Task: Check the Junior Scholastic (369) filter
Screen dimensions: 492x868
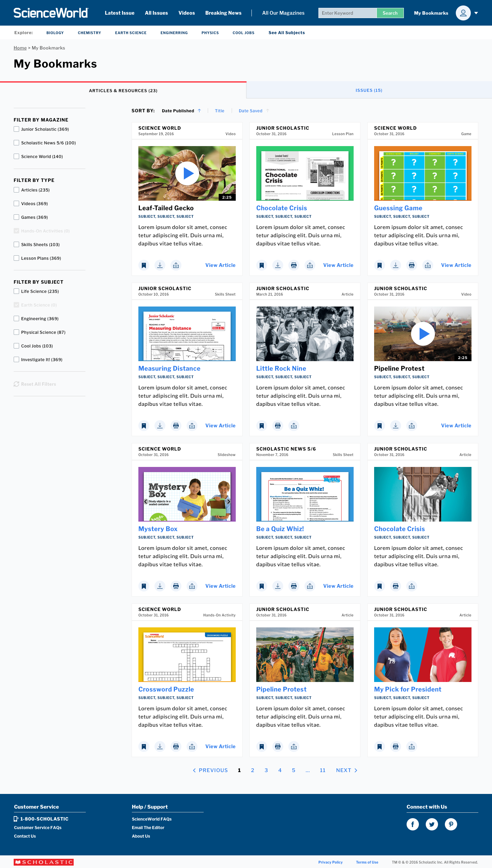Action: pos(16,129)
